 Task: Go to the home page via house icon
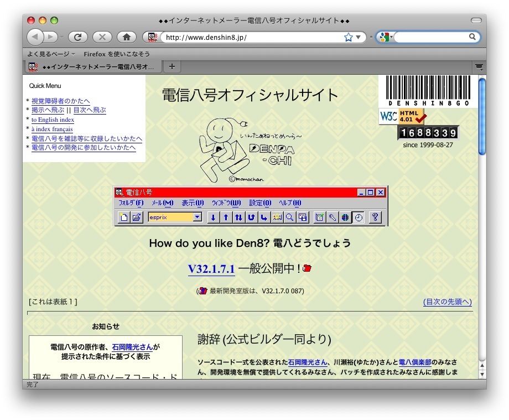[127, 37]
